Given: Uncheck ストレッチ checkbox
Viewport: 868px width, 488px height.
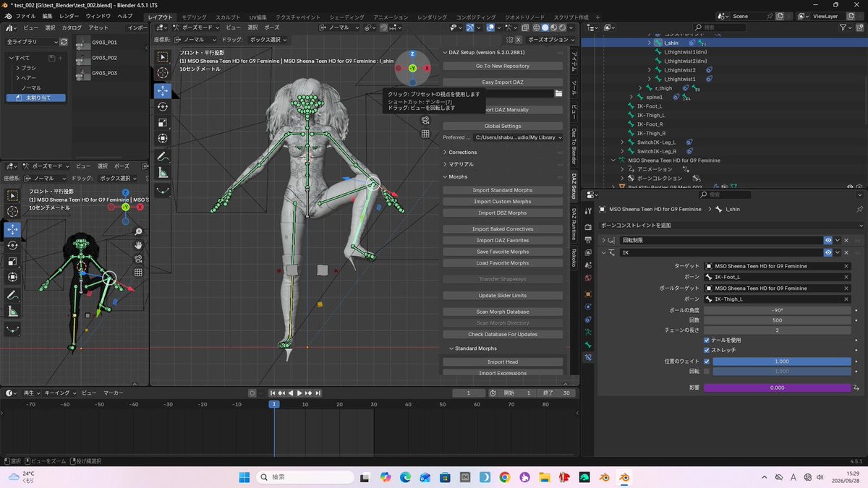Looking at the screenshot, I should [x=707, y=350].
